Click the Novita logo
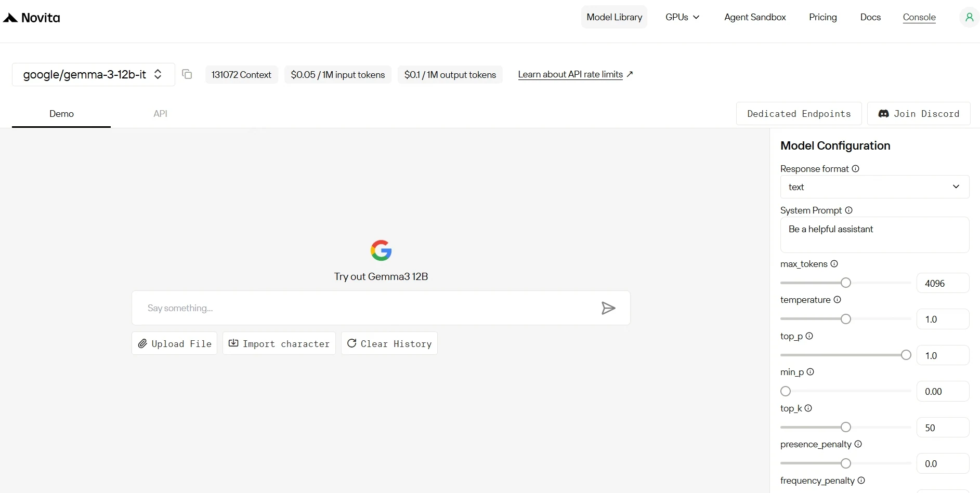The width and height of the screenshot is (980, 493). (x=32, y=18)
